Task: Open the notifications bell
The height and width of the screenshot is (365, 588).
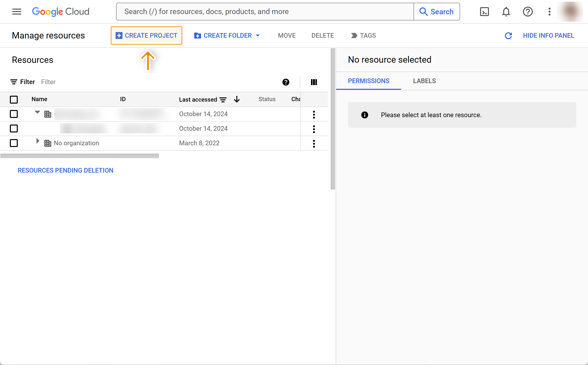Action: point(506,12)
